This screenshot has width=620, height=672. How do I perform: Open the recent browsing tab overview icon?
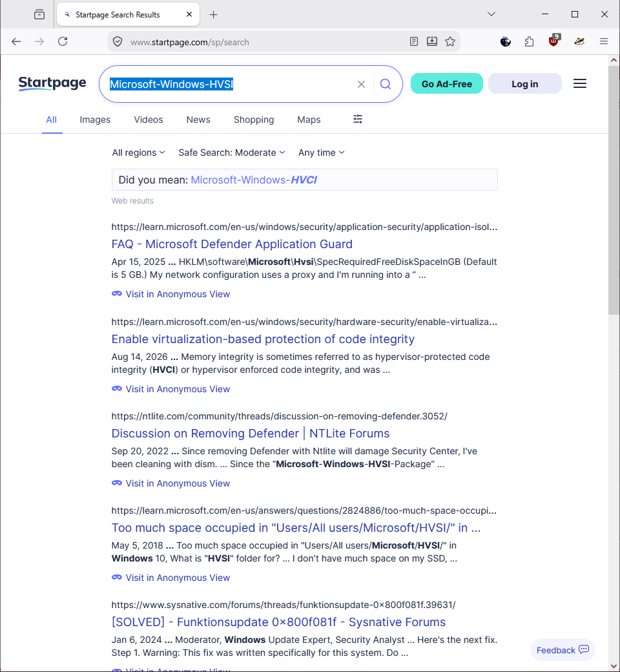tap(39, 15)
